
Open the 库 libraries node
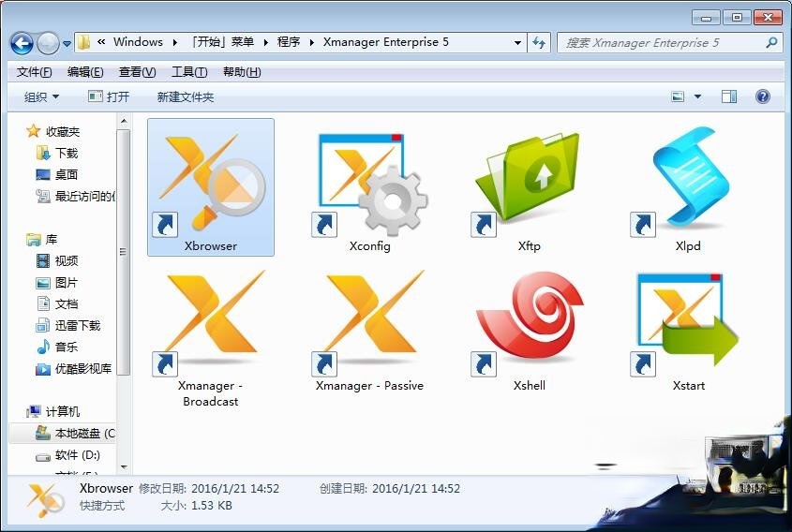pyautogui.click(x=42, y=239)
